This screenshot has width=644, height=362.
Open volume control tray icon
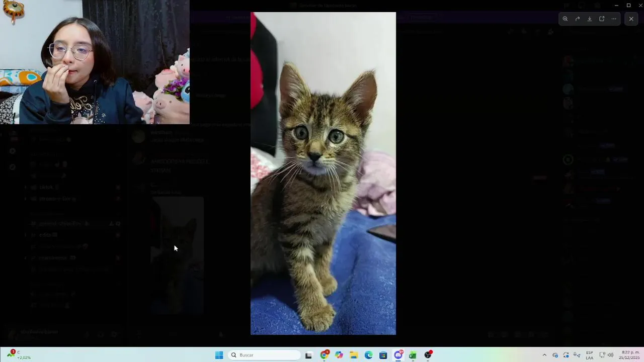pos(610,355)
